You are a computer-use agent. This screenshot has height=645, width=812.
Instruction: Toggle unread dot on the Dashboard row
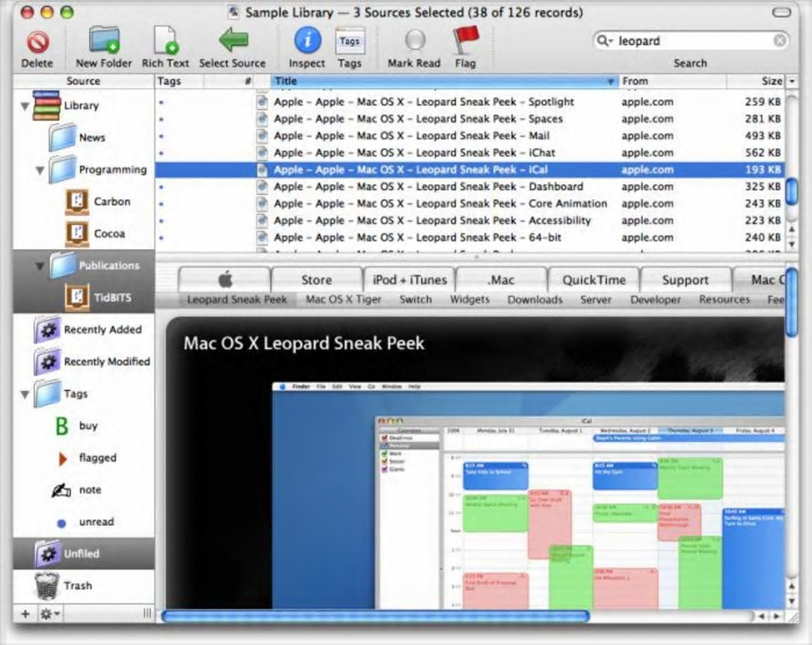162,187
